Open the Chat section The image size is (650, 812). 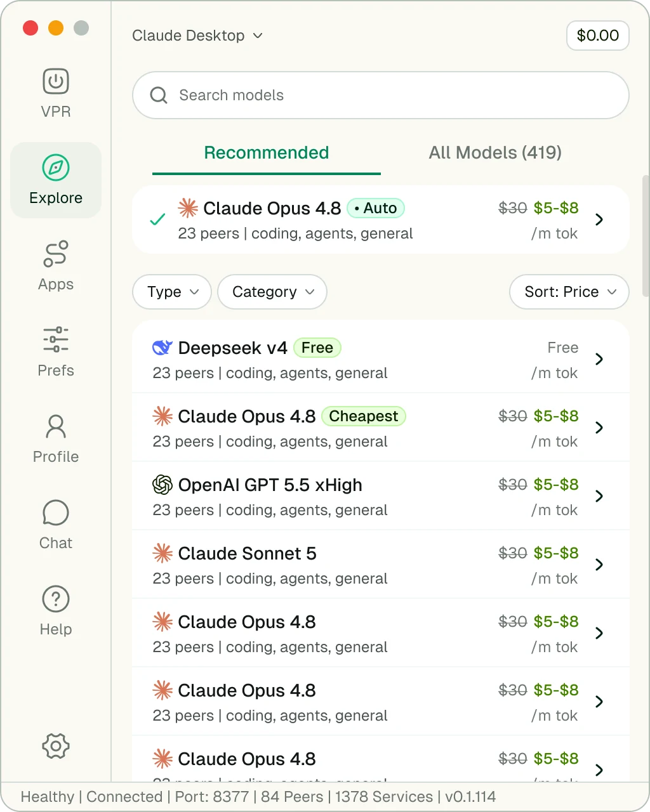click(x=56, y=525)
